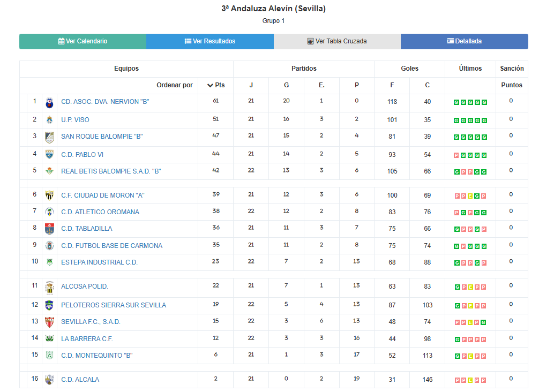This screenshot has height=392, width=539.
Task: Click the U.P. VISO team crest
Action: pyautogui.click(x=49, y=120)
